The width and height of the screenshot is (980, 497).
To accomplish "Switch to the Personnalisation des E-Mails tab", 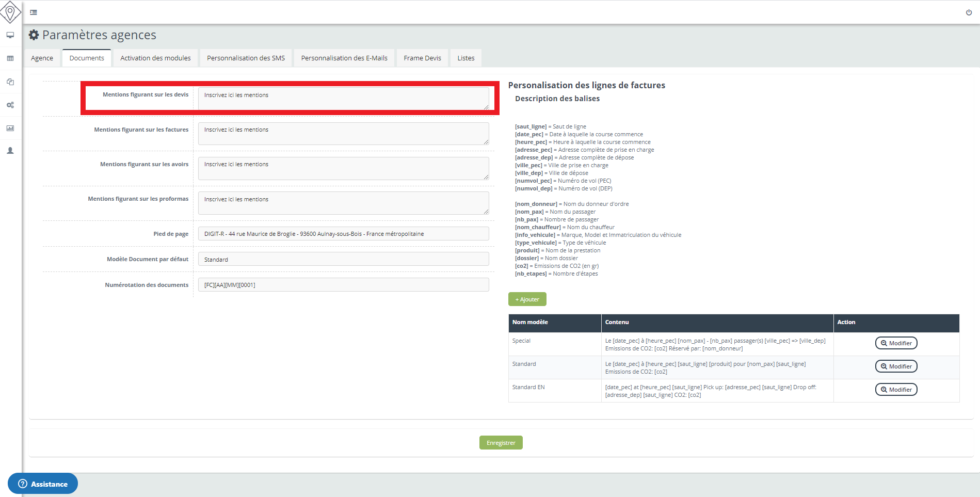I will (x=344, y=58).
